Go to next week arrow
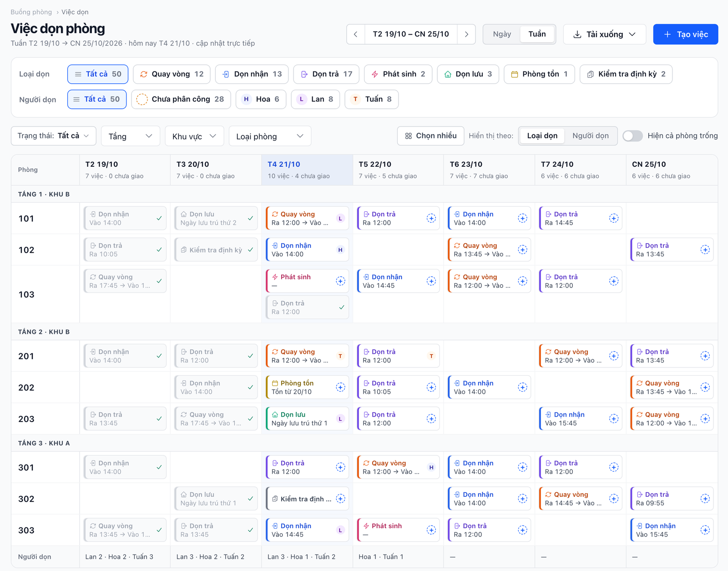 [x=466, y=34]
